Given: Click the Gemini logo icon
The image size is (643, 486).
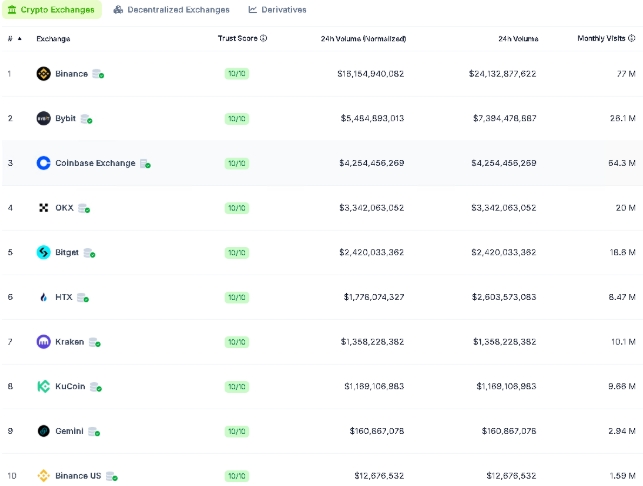Looking at the screenshot, I should click(43, 431).
